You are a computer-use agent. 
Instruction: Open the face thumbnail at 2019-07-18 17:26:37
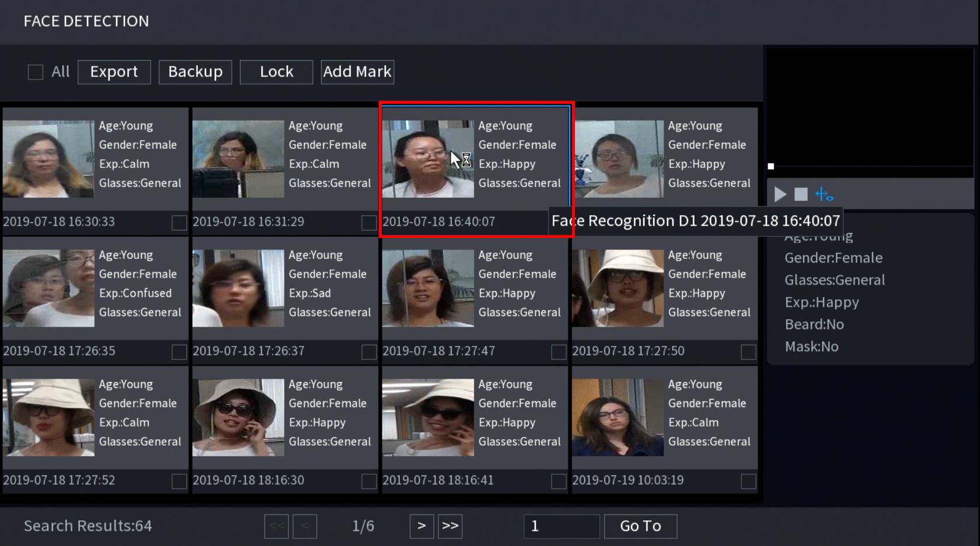point(238,288)
